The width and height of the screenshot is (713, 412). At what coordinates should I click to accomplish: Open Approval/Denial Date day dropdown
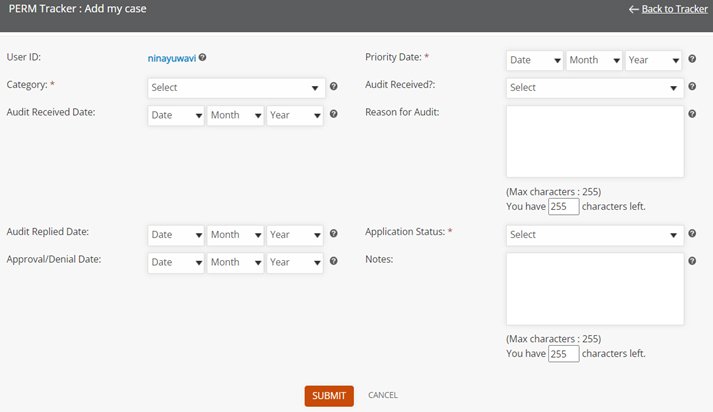tap(175, 262)
